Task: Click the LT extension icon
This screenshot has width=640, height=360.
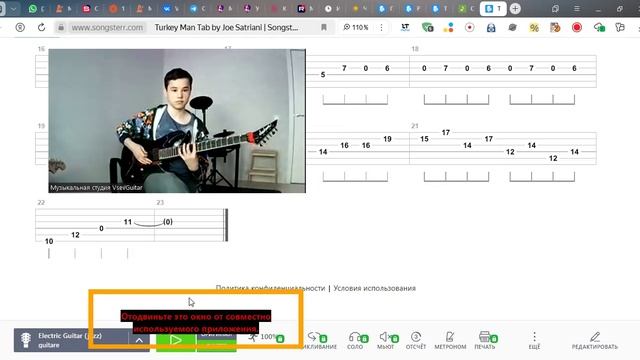Action: [405, 27]
